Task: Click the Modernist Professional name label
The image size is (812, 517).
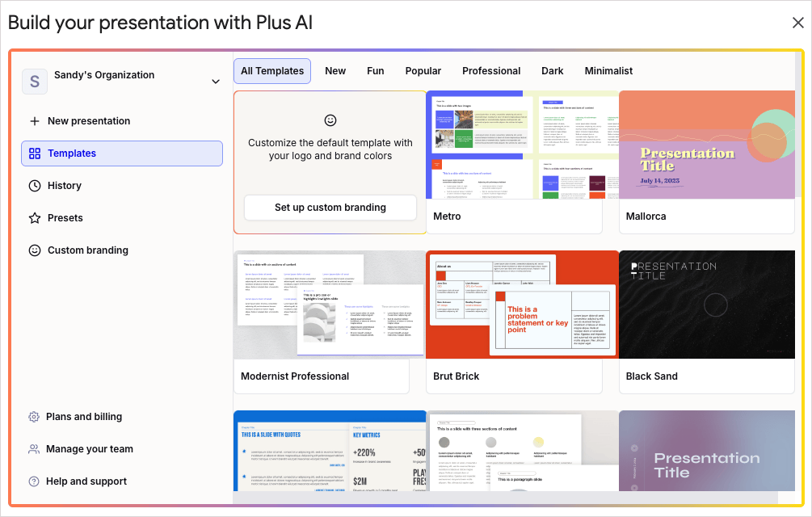Action: (295, 376)
